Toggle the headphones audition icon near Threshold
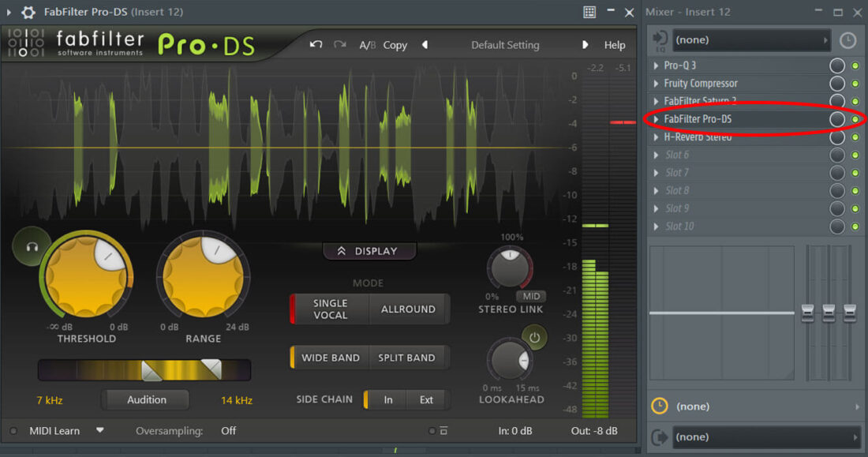This screenshot has width=868, height=457. click(x=32, y=246)
